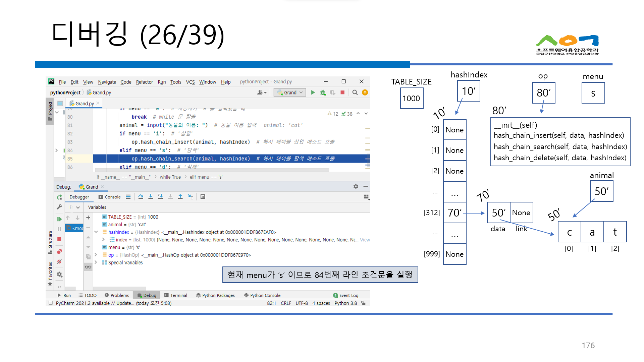Open the Terminal tool window
Viewport: 644px width, 362px height.
(176, 295)
